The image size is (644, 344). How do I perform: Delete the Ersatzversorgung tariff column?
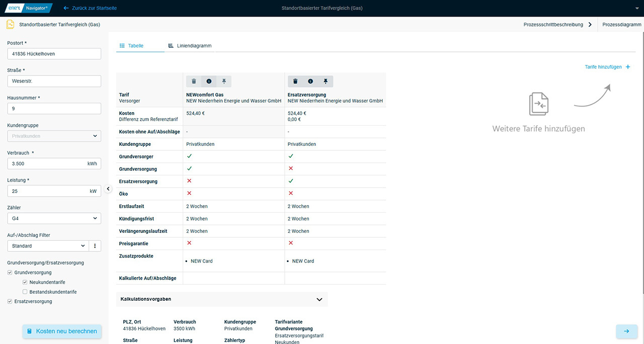[295, 81]
